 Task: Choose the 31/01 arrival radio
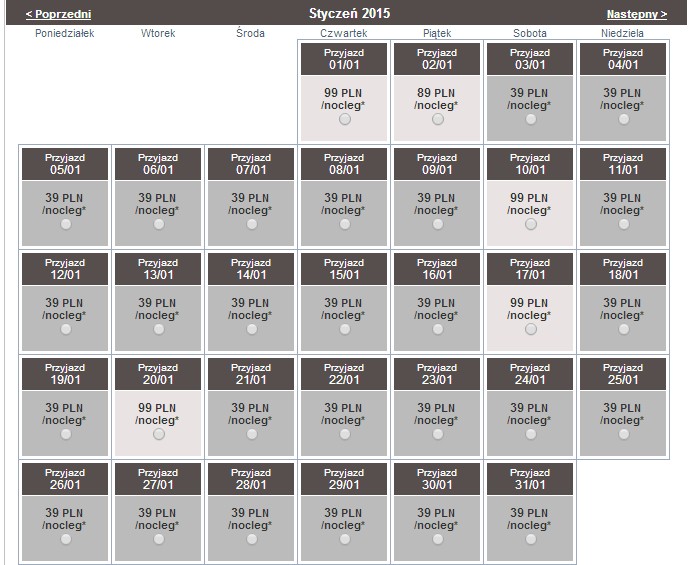531,539
